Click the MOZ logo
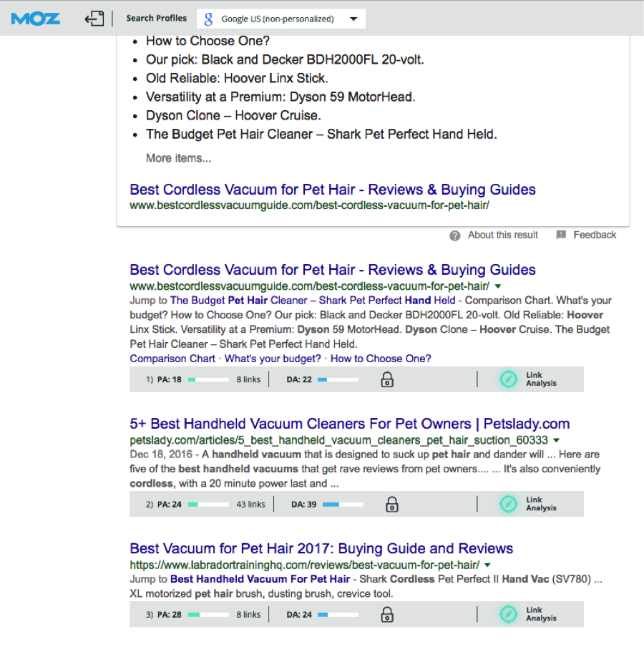The height and width of the screenshot is (652, 644). point(36,19)
